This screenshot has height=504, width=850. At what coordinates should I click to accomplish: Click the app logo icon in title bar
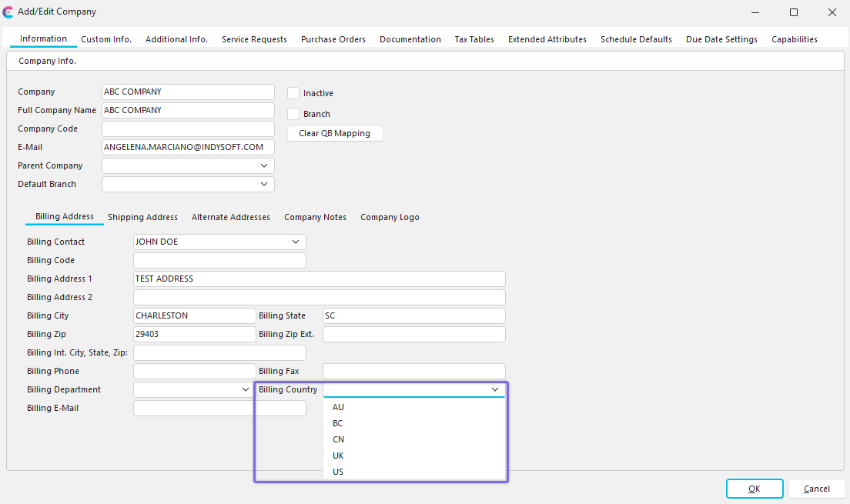click(x=8, y=12)
